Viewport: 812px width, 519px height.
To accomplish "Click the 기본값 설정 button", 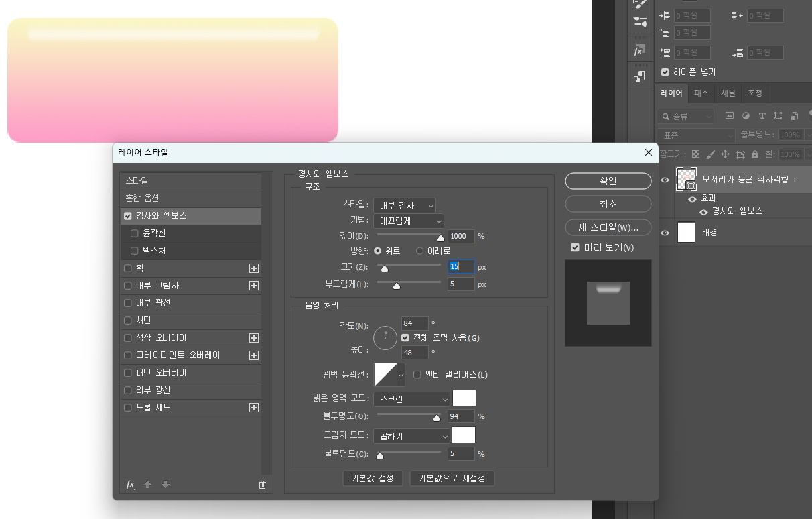I will (x=373, y=478).
